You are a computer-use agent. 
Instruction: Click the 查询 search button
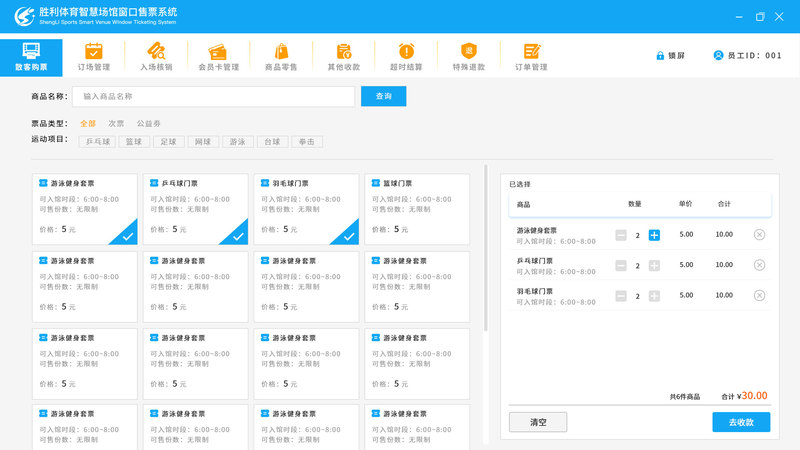tap(384, 96)
